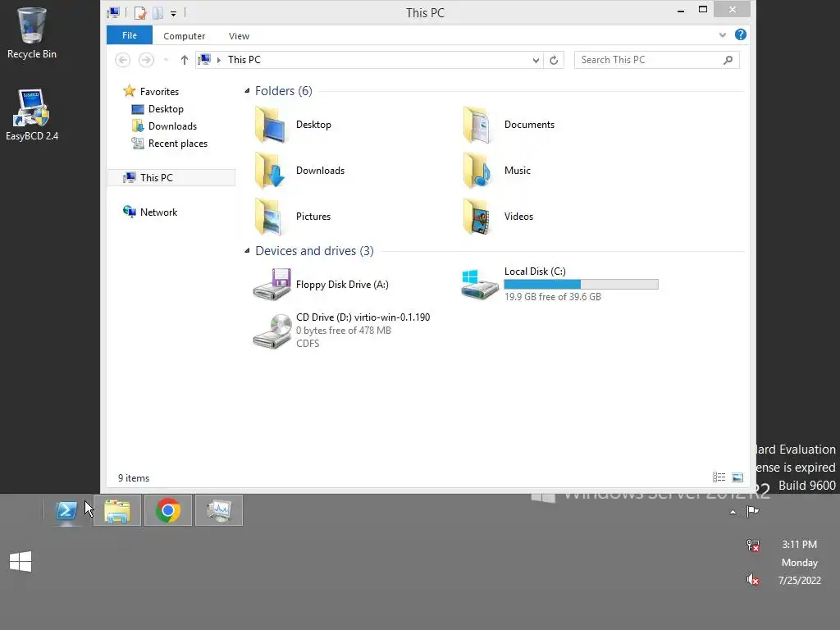This screenshot has height=630, width=840.
Task: Open Action Center flag icon
Action: [753, 512]
